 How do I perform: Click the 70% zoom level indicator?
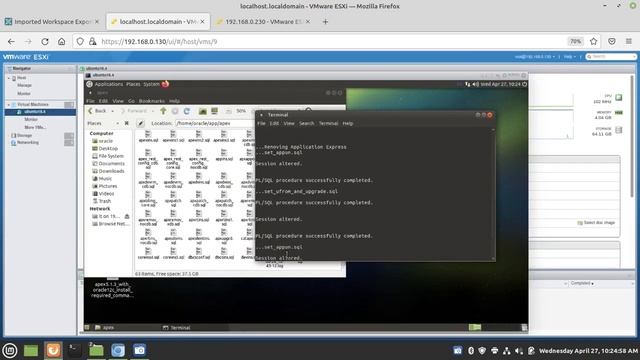pyautogui.click(x=576, y=41)
